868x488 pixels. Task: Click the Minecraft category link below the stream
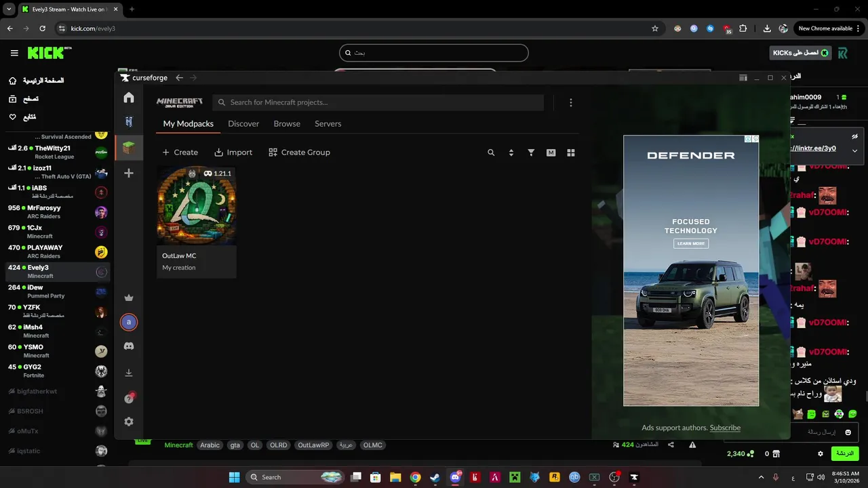pos(179,445)
